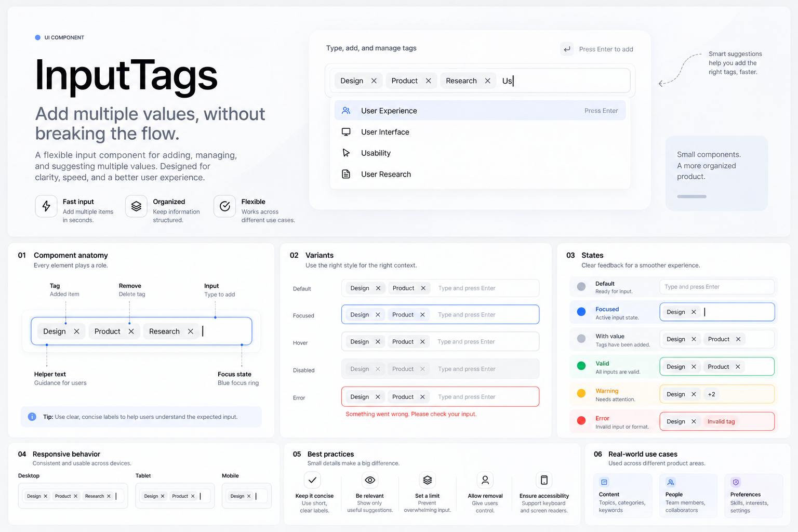Click the person Allow removal icon
Screen dimensions: 798x532
point(485,480)
